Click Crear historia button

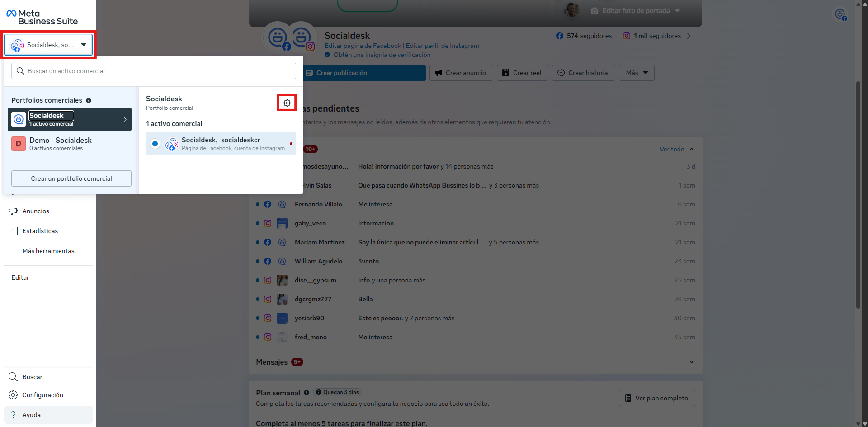coord(584,73)
